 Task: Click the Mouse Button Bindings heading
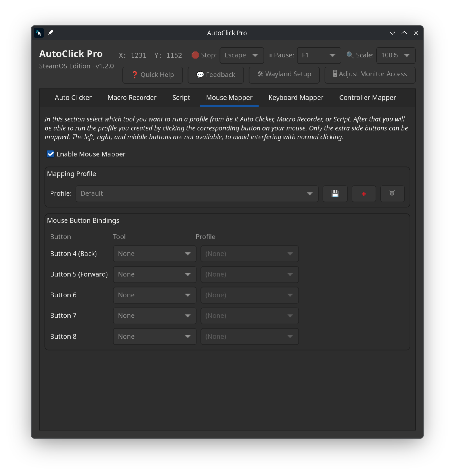(x=83, y=221)
